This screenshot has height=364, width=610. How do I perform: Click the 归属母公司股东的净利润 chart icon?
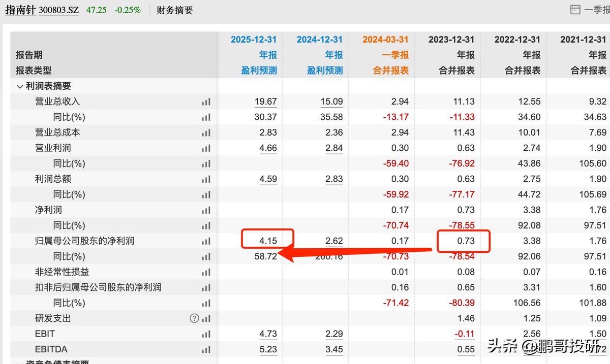pos(206,241)
